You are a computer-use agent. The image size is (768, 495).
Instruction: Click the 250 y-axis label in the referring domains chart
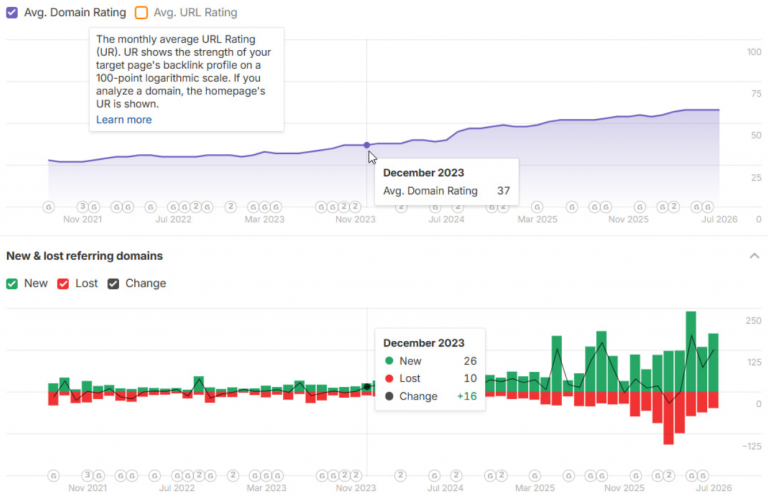[x=753, y=321]
